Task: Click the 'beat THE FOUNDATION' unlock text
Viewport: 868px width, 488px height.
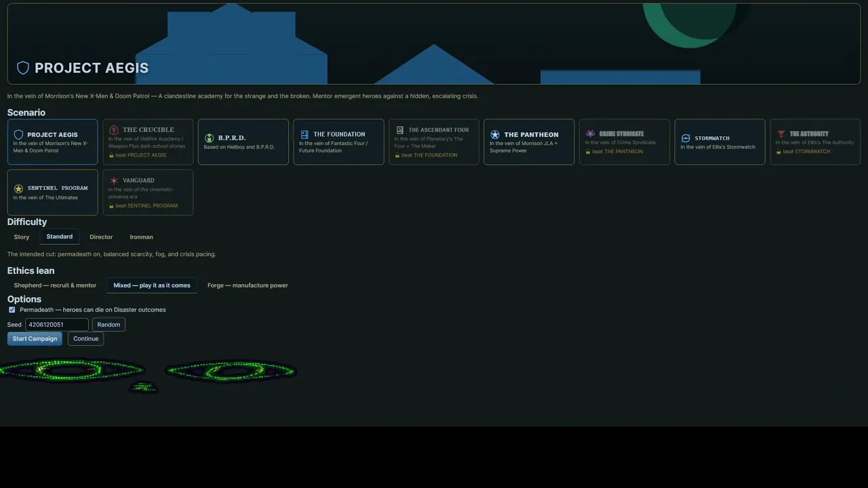Action: 429,155
